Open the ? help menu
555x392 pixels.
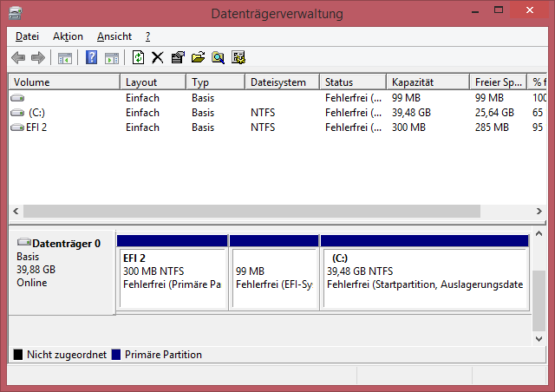147,36
